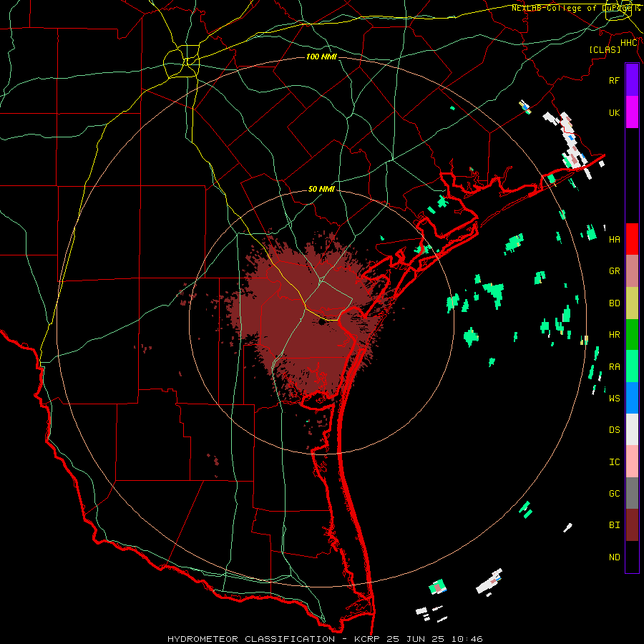Image resolution: width=644 pixels, height=644 pixels.
Task: Click the HYDROMETEOR CLASSIFICATION title text
Action: [x=251, y=639]
